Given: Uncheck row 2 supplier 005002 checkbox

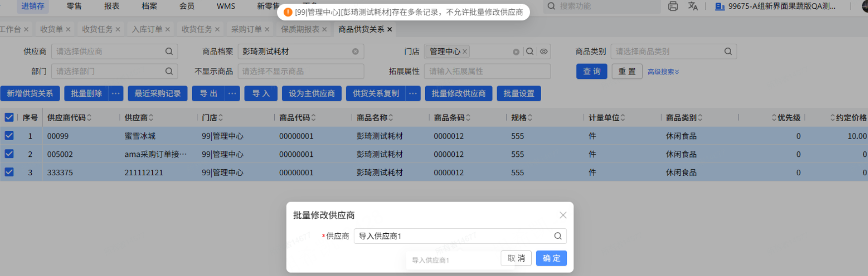Looking at the screenshot, I should 9,154.
